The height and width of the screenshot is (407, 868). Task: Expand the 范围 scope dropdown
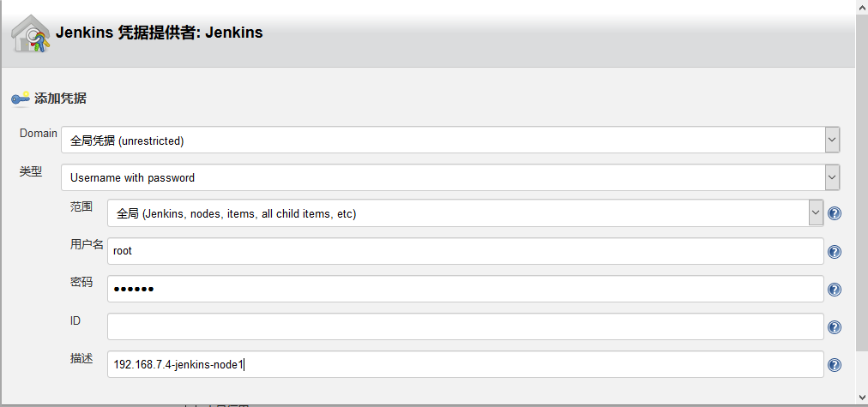click(x=816, y=213)
